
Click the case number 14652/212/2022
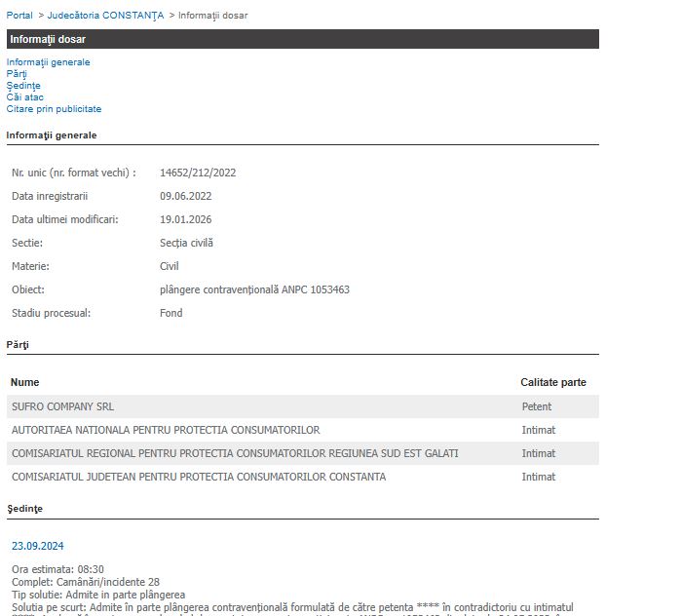(x=198, y=173)
